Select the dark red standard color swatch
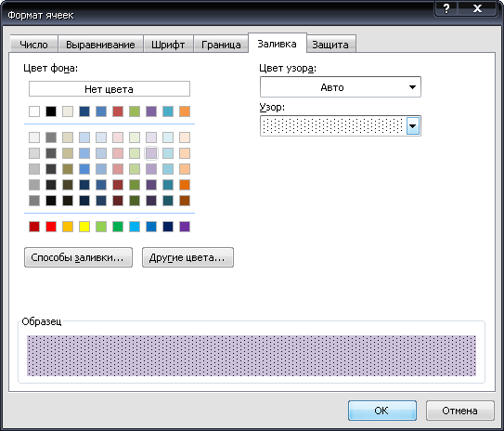504x431 pixels. [x=34, y=227]
